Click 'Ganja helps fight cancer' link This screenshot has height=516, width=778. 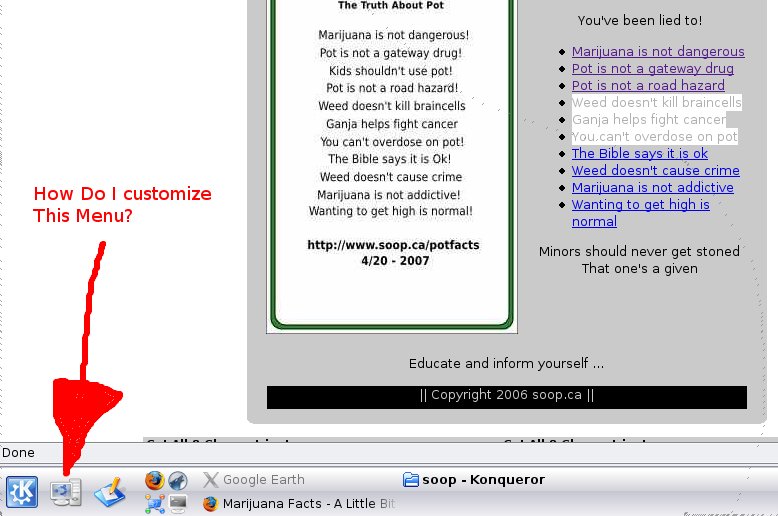click(x=648, y=120)
